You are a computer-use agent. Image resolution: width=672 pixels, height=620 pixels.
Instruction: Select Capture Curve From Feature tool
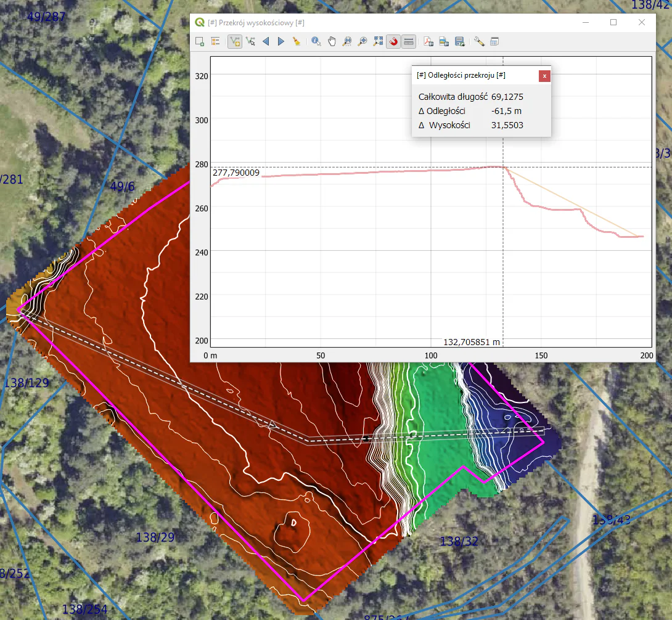pyautogui.click(x=250, y=41)
